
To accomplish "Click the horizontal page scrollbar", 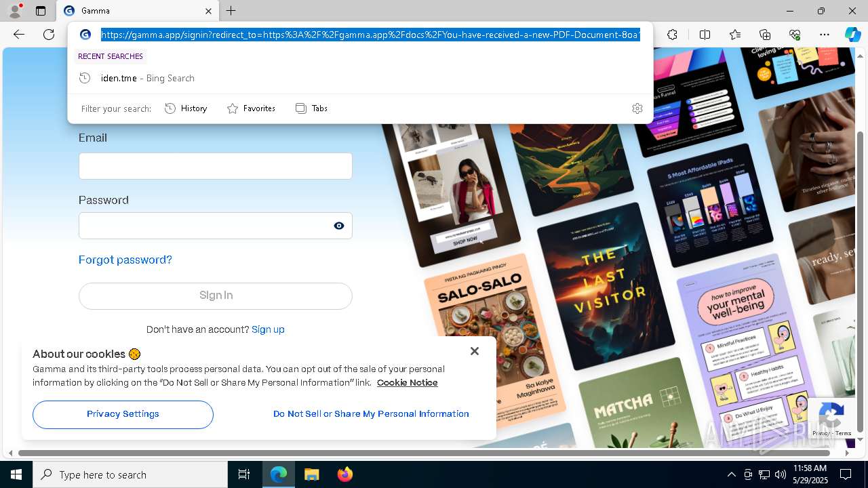I will (425, 453).
